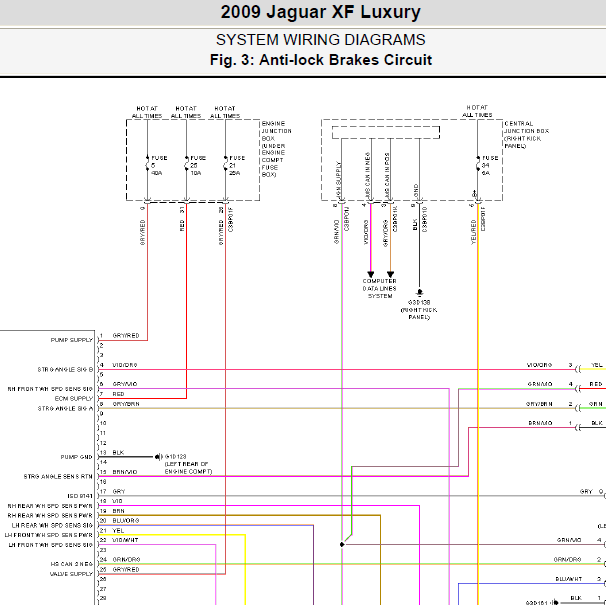Click the 'STRG ANGLE SIG B' pin label

coord(65,370)
